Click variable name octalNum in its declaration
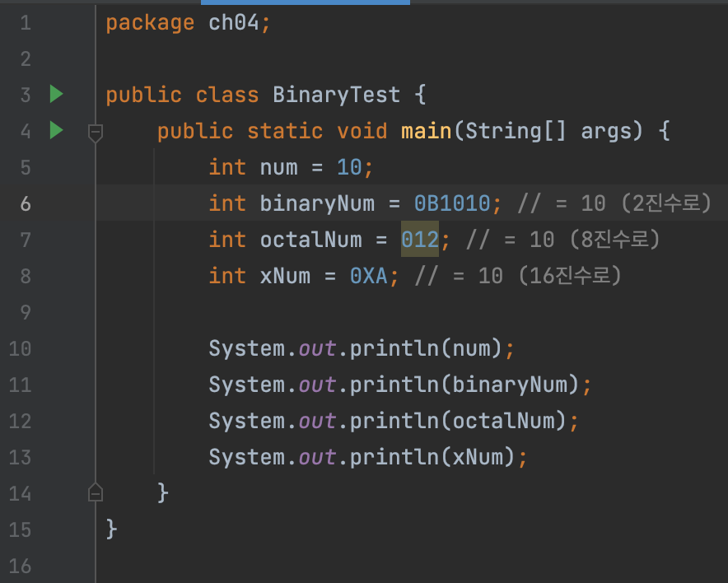Viewport: 728px width, 583px height. point(310,240)
